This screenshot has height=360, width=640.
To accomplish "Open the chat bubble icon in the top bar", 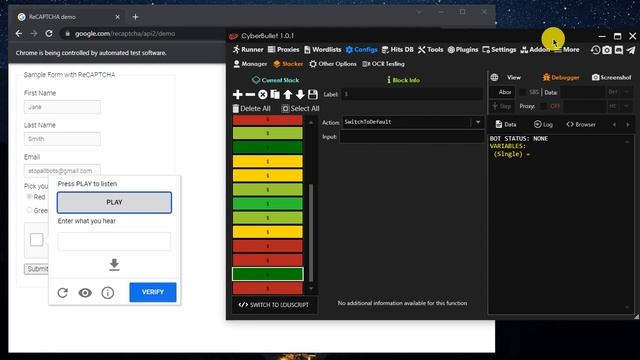I will [619, 50].
